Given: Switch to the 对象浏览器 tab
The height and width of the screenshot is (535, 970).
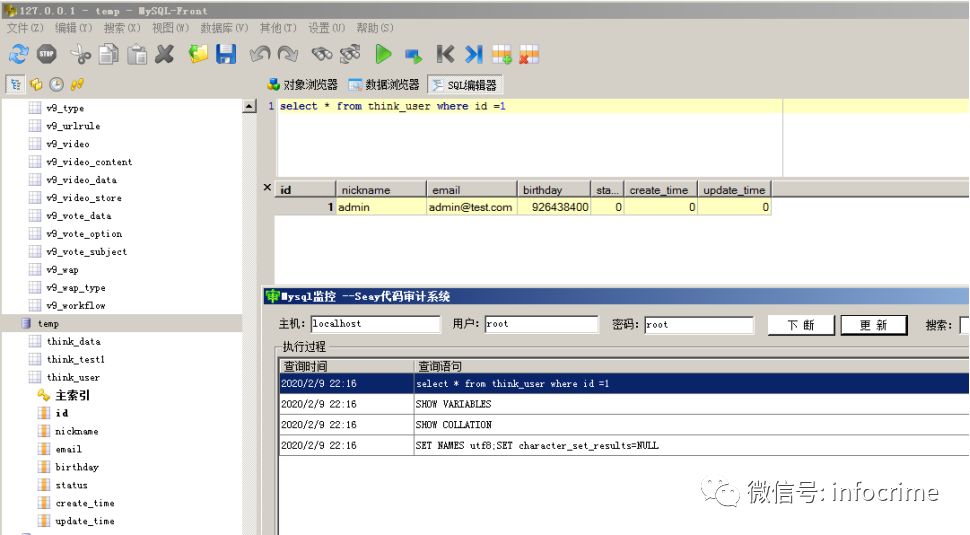Looking at the screenshot, I should click(302, 85).
